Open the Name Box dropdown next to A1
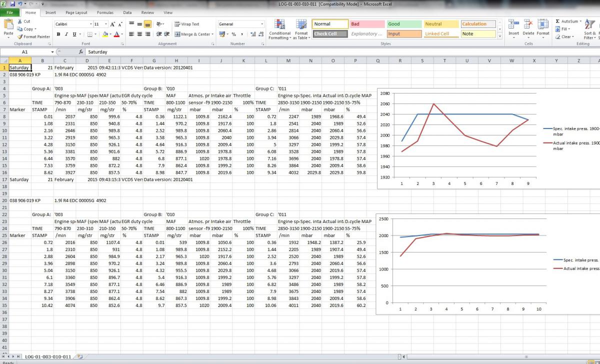Viewport: 600px width, 364px height. pos(52,51)
